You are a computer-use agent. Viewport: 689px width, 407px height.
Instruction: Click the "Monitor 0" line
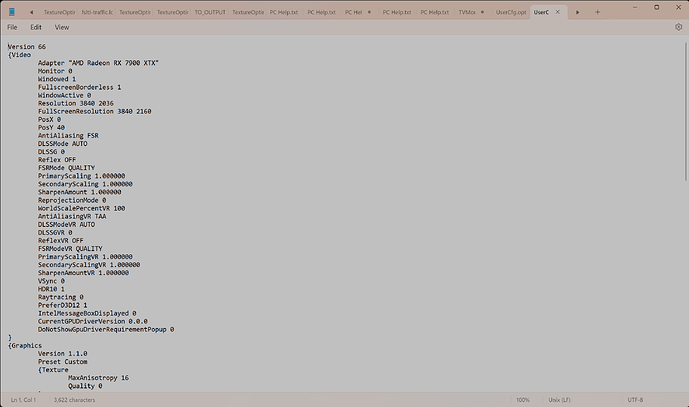pos(55,71)
